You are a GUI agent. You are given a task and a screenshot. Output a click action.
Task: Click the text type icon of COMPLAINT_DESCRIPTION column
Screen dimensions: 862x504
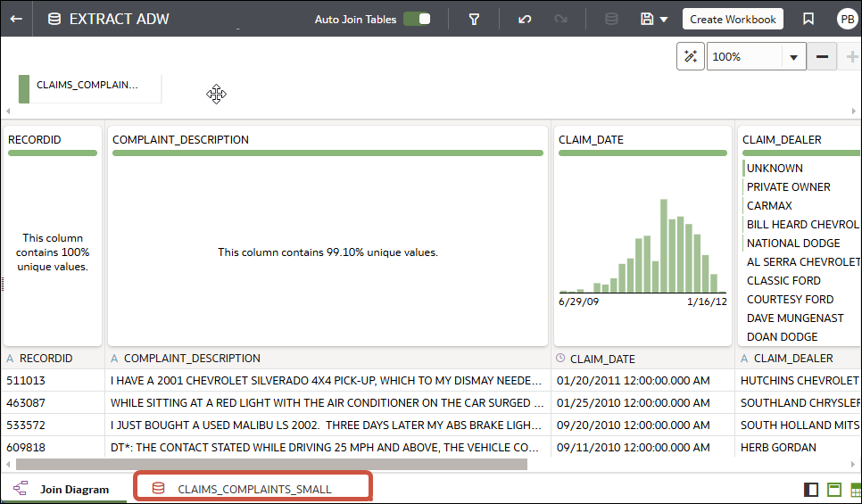[114, 359]
